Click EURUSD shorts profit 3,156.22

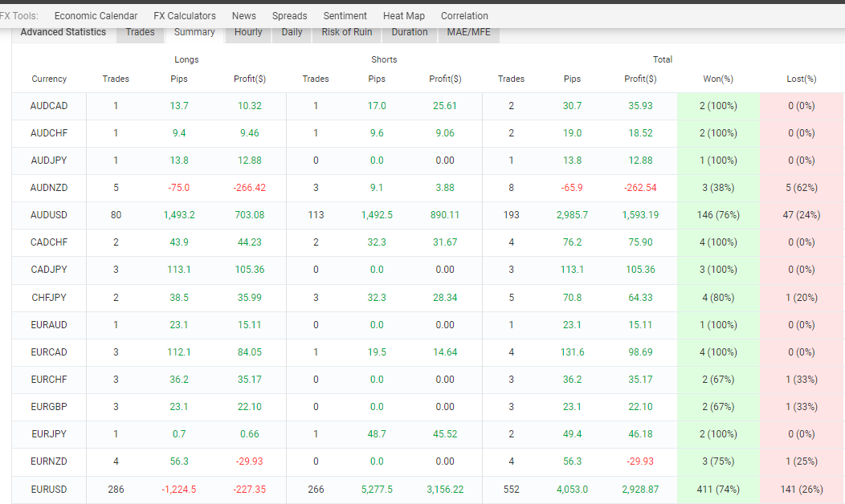coord(445,490)
